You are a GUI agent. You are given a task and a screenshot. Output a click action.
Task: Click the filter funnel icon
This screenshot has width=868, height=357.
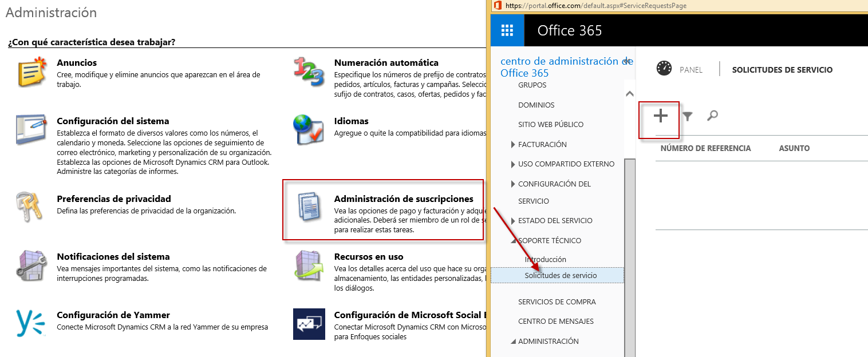[x=688, y=116]
